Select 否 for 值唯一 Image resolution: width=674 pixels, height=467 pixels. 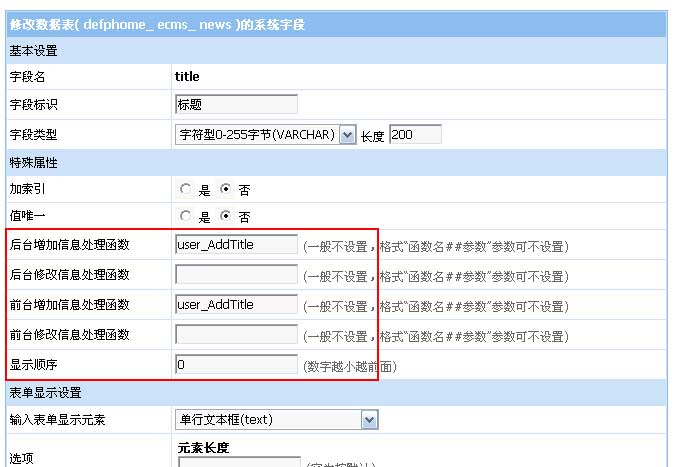click(x=226, y=216)
